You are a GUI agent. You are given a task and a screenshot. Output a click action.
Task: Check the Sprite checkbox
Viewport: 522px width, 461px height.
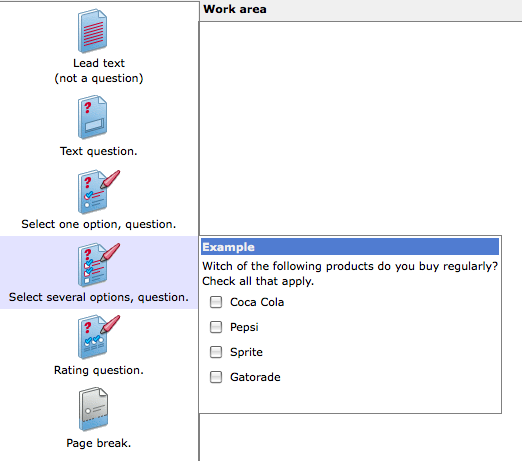[216, 352]
